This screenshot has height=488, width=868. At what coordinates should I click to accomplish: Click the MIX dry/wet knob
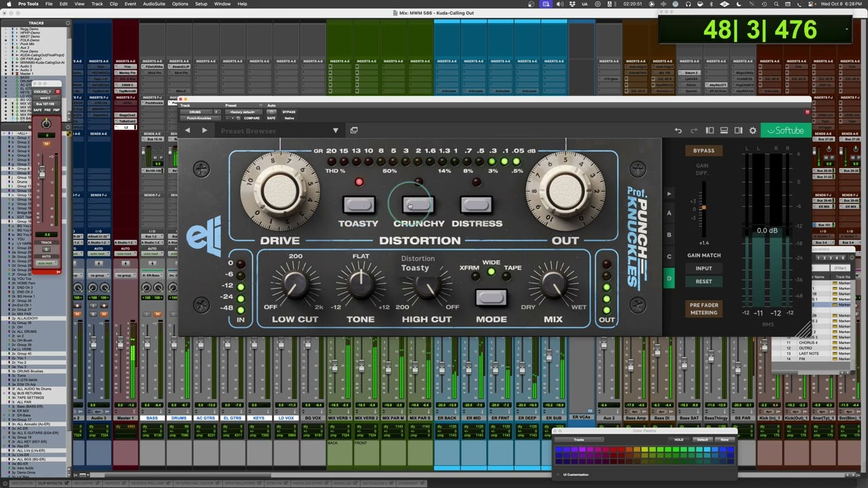(553, 285)
